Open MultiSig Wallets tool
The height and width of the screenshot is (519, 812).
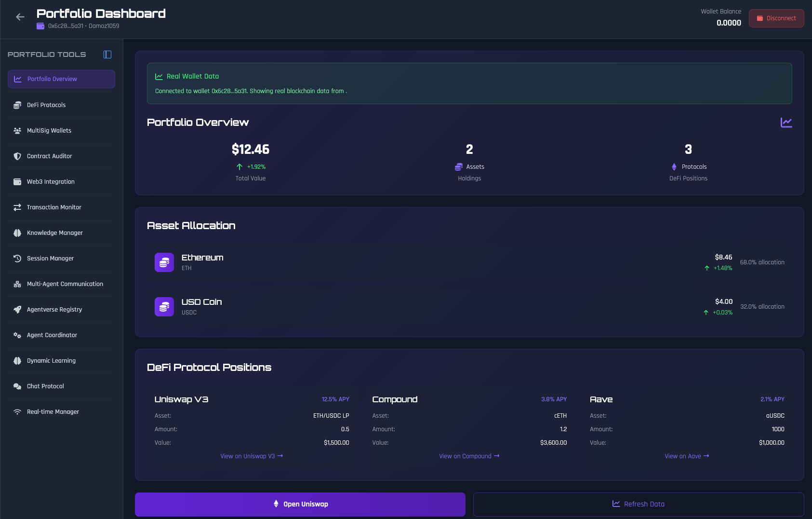49,131
